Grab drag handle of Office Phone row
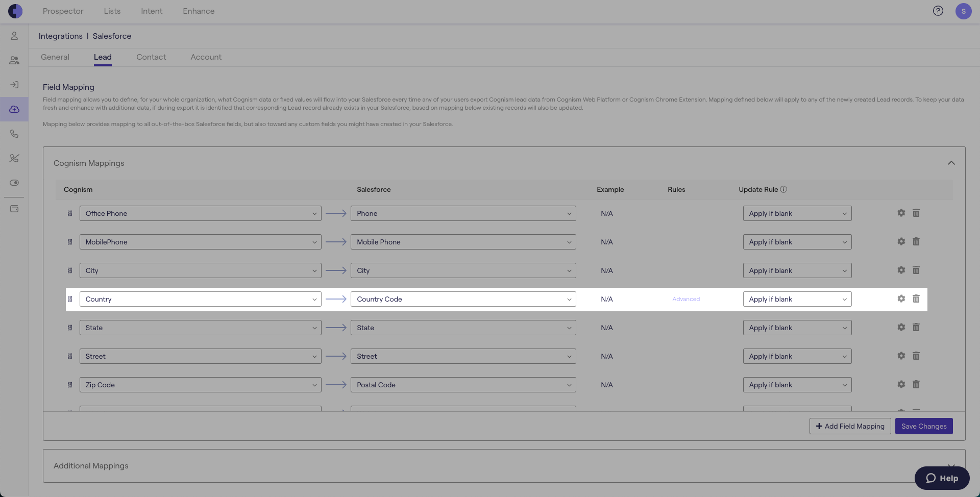This screenshot has width=980, height=497. click(x=70, y=213)
